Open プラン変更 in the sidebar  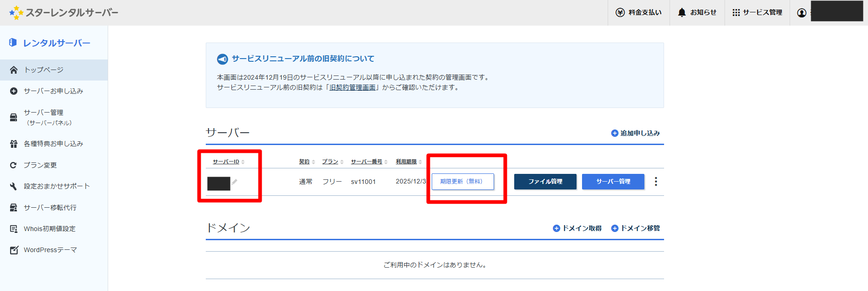[40, 165]
